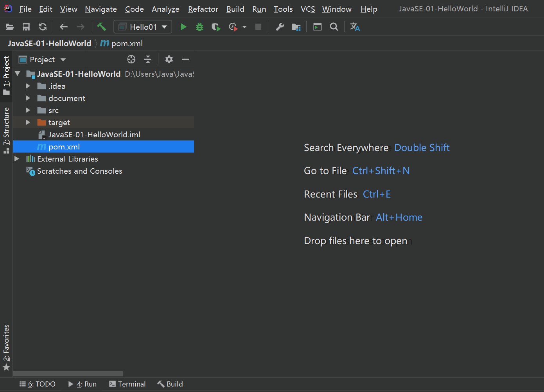Open the Build tool window tab
Screen dimensions: 544x392
[170, 384]
